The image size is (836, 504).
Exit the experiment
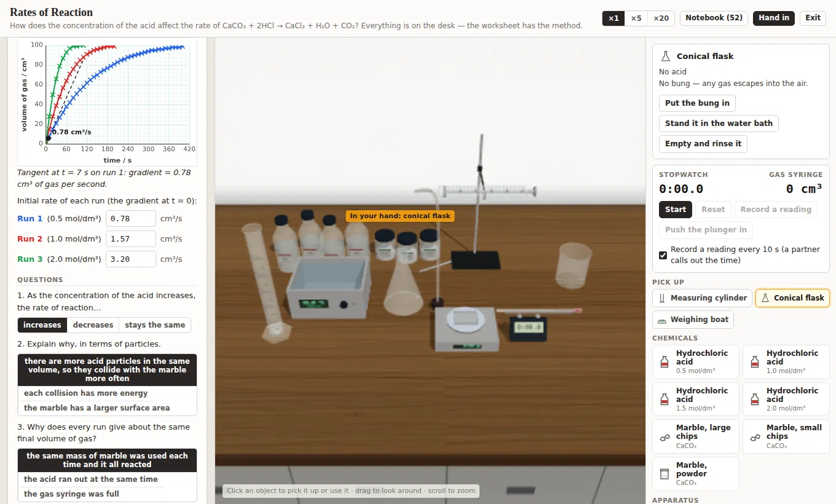pos(813,18)
